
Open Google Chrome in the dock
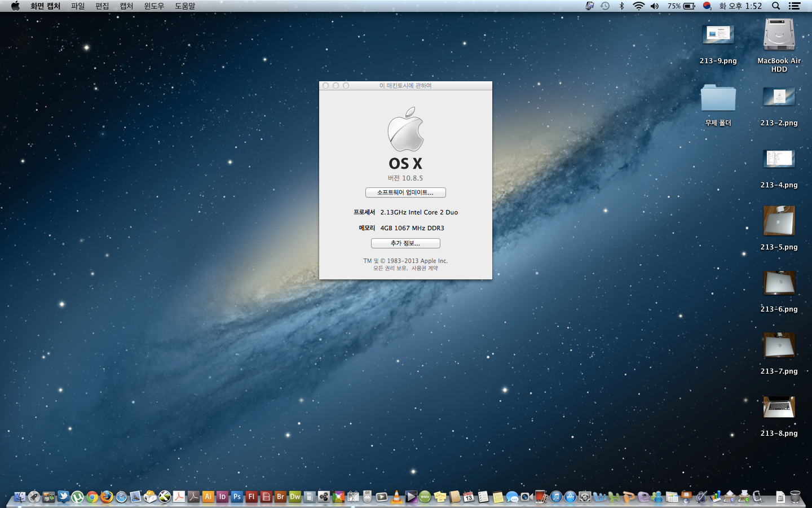click(x=92, y=497)
